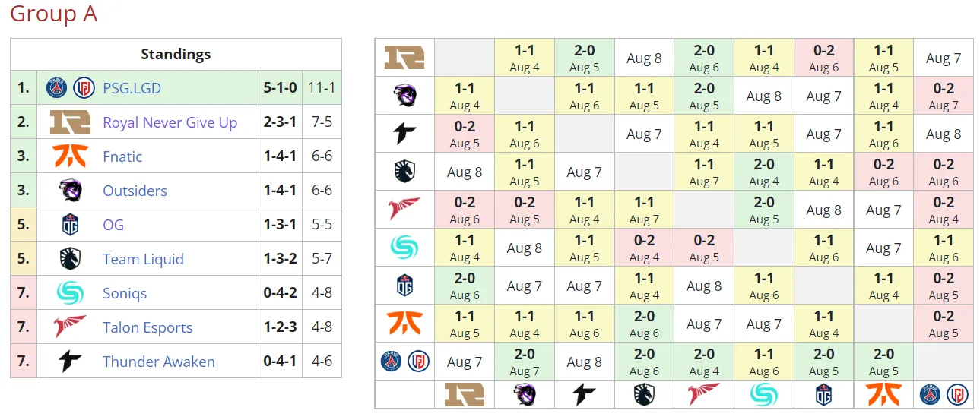Click the Talon Esports logo in standings
This screenshot has height=420, width=980.
[x=70, y=327]
